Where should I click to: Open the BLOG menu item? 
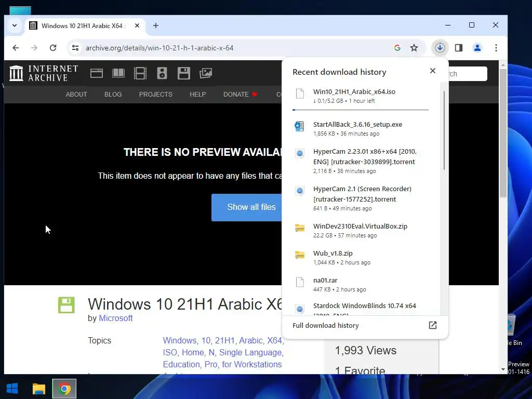pos(113,95)
